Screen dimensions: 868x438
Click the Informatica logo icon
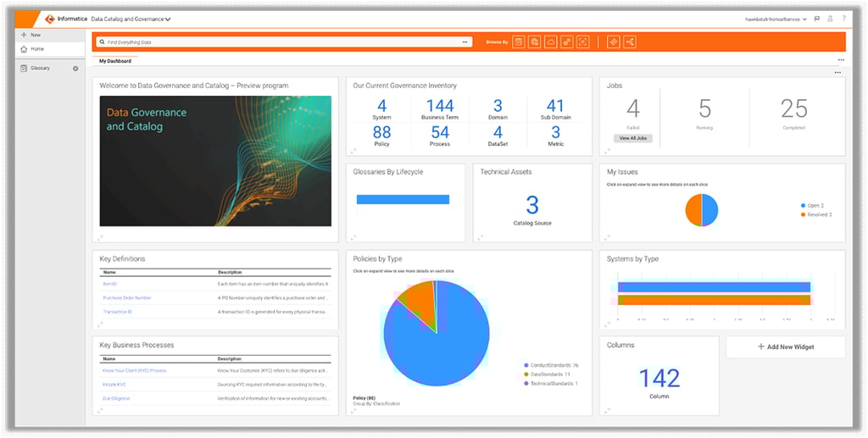tap(50, 19)
